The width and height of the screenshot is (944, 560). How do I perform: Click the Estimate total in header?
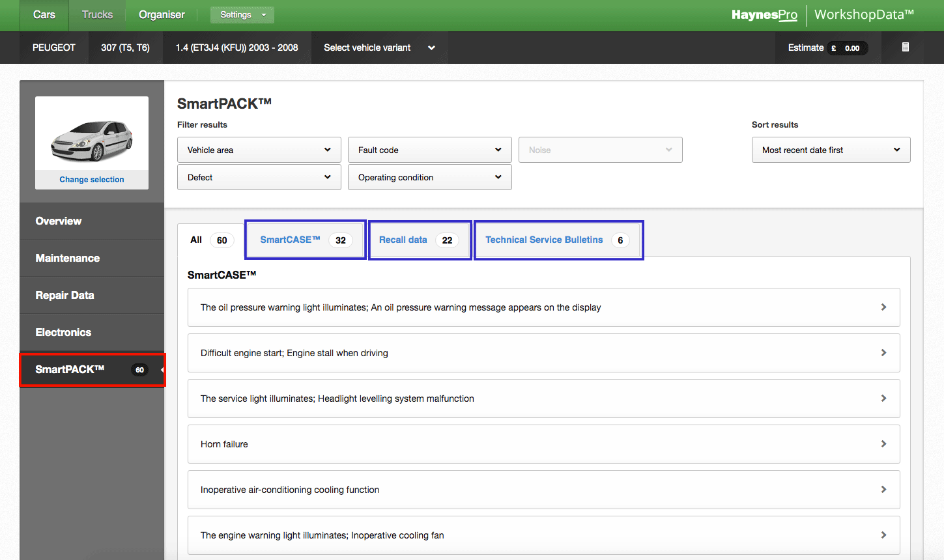click(828, 48)
